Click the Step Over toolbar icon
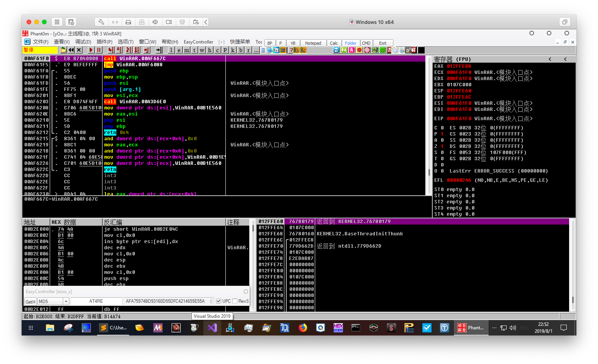 pyautogui.click(x=119, y=50)
